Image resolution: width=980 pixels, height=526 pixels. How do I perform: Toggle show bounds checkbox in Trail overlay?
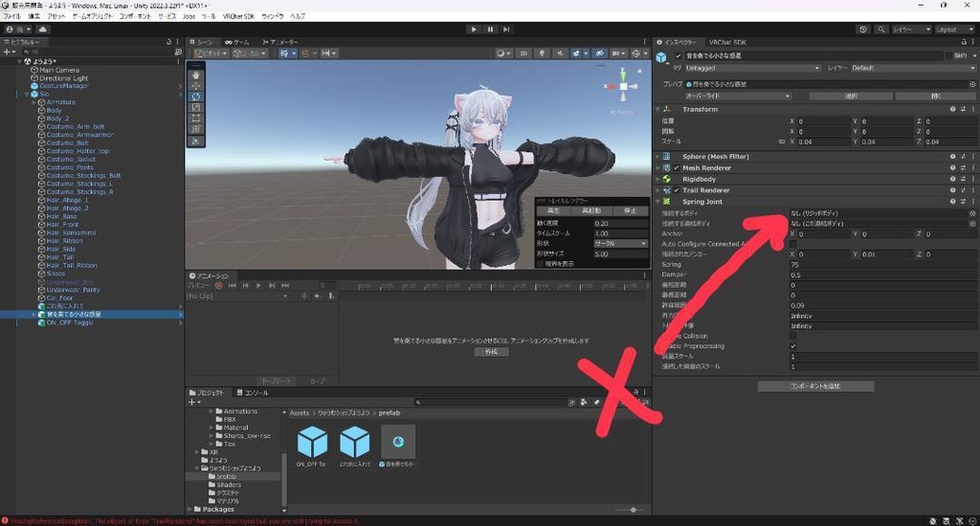[x=540, y=264]
